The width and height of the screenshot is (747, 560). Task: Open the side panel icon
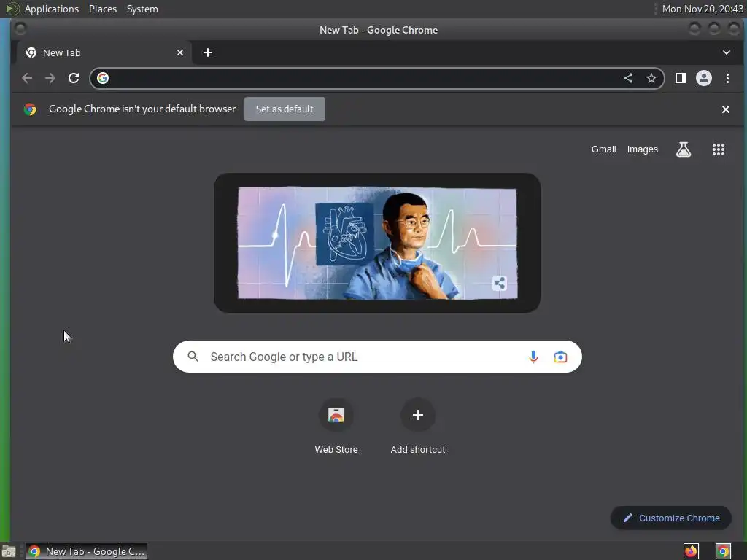pyautogui.click(x=681, y=78)
